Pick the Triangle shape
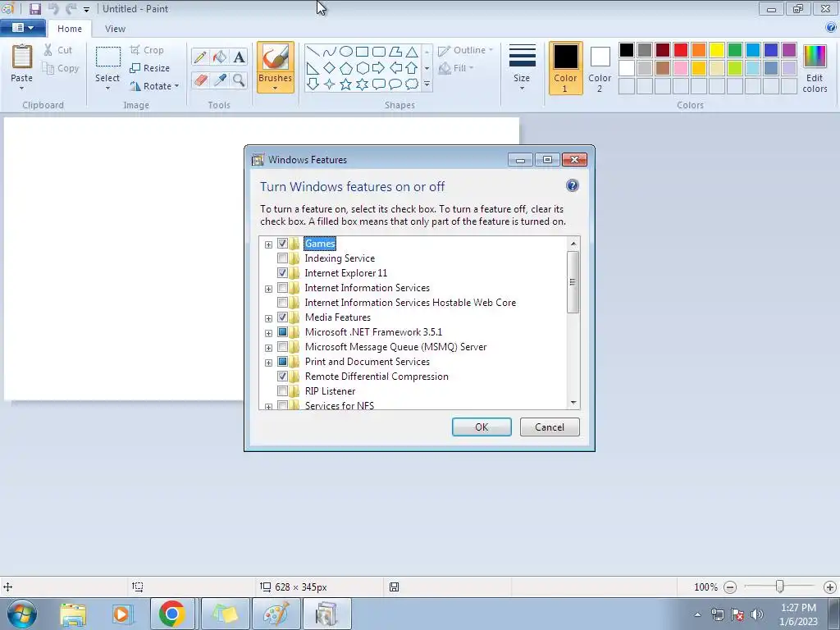This screenshot has width=840, height=630. click(x=412, y=52)
